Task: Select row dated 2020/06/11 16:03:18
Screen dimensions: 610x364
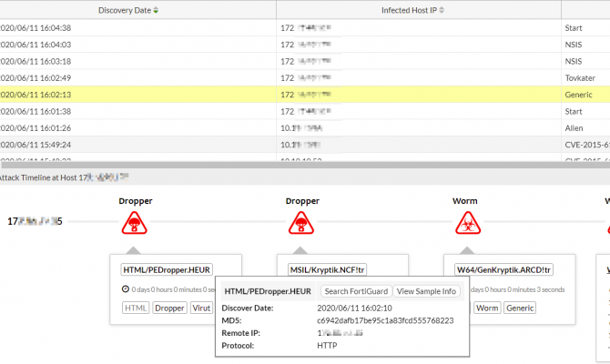Action: pos(305,61)
